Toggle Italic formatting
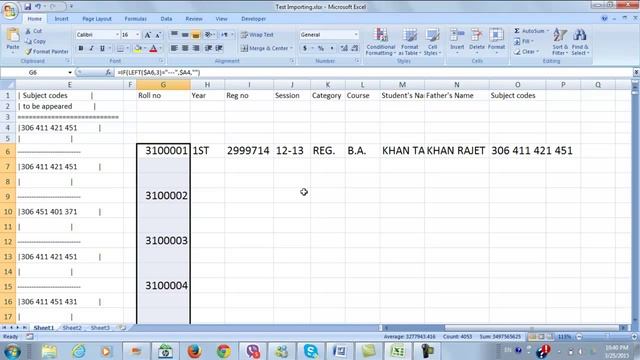The height and width of the screenshot is (360, 640). (91, 48)
